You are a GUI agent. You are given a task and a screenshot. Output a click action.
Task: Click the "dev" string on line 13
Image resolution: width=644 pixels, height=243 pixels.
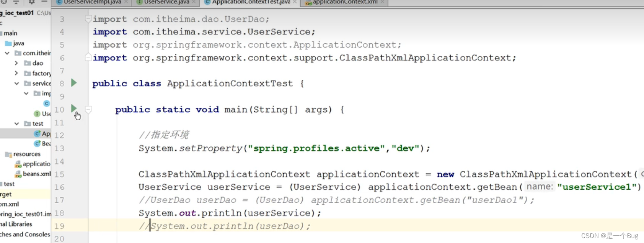tap(405, 148)
